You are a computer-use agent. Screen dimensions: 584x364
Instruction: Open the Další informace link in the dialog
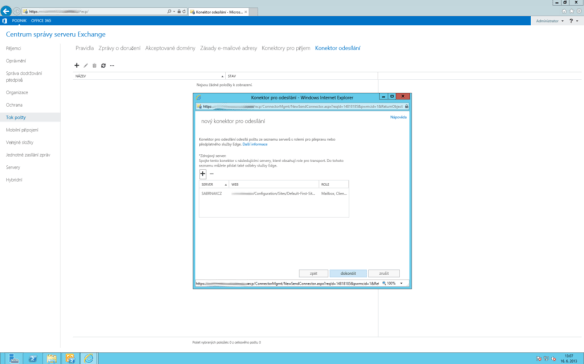(x=255, y=144)
